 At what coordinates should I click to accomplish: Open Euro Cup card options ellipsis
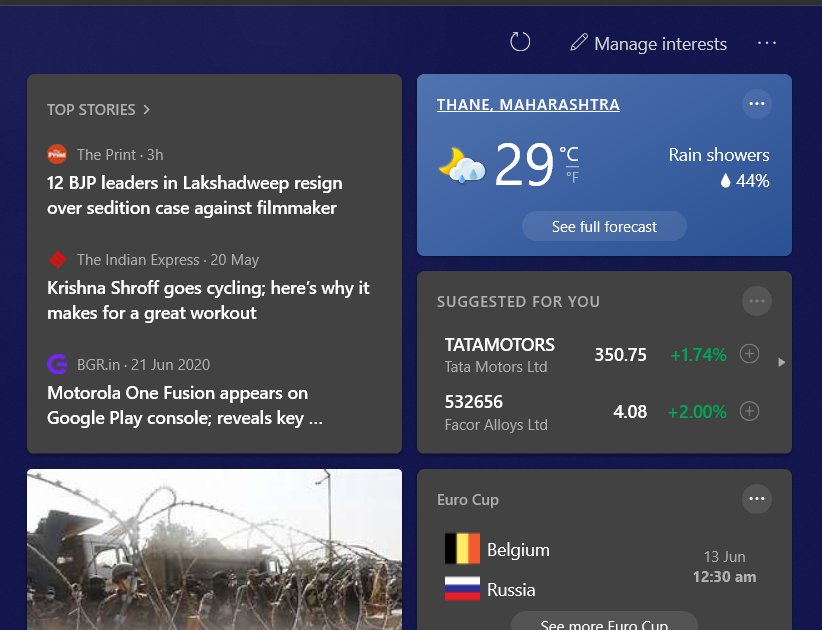point(757,498)
